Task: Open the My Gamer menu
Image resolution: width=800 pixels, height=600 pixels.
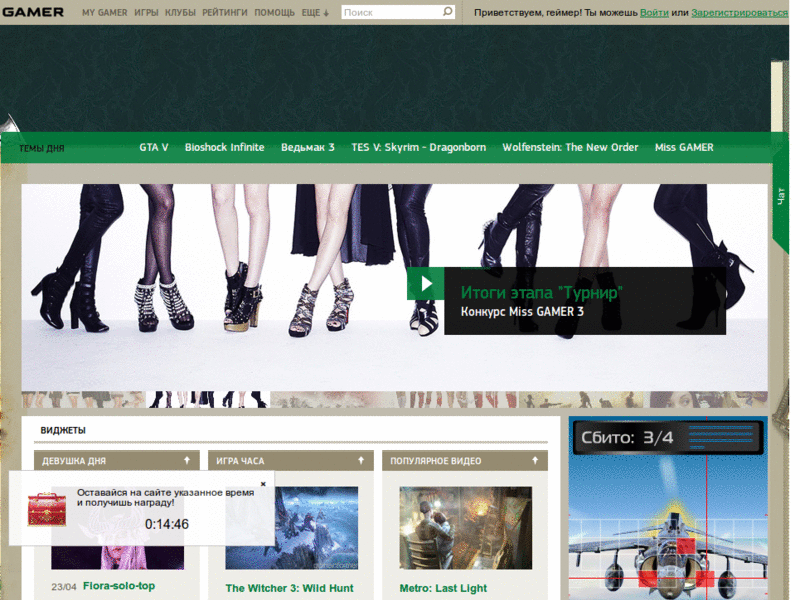Action: pyautogui.click(x=105, y=12)
